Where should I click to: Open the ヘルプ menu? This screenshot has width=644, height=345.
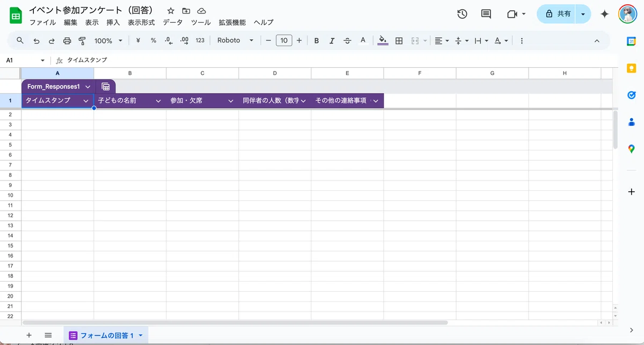click(x=264, y=23)
